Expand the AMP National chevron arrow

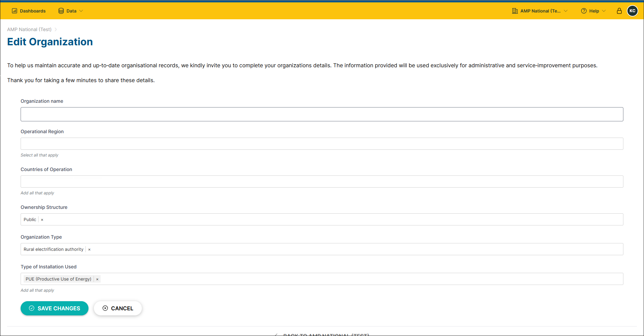[566, 11]
